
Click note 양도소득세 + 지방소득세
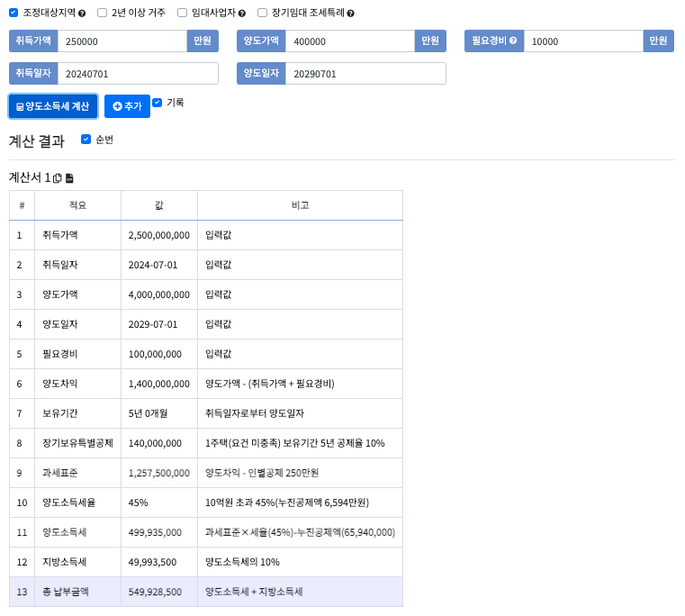[x=254, y=592]
